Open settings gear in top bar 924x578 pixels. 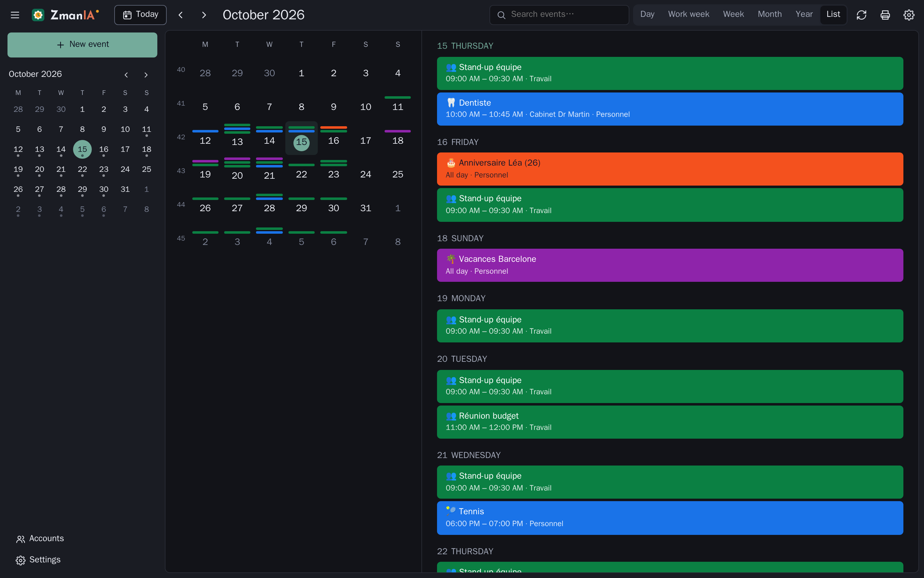click(x=909, y=15)
